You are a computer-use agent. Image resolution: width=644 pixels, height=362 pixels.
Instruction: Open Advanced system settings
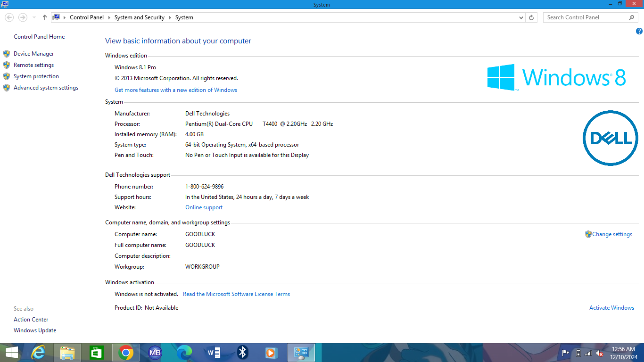(x=46, y=88)
